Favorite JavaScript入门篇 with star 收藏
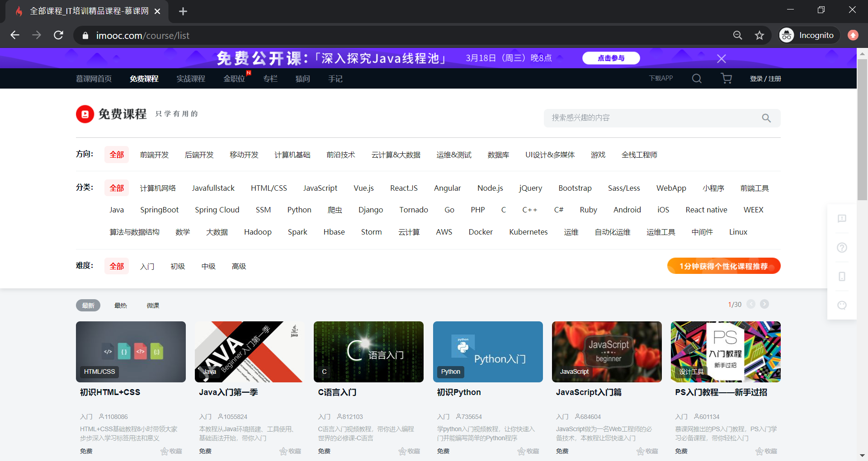The width and height of the screenshot is (868, 461). pyautogui.click(x=647, y=451)
